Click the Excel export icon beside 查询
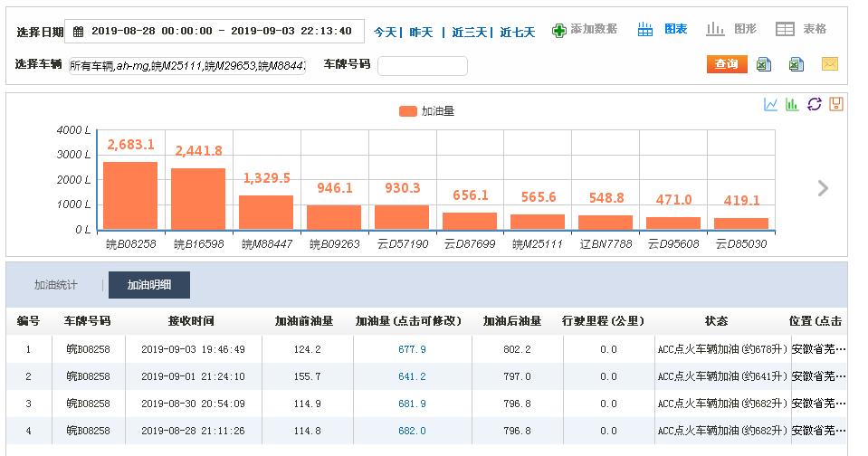 [764, 64]
